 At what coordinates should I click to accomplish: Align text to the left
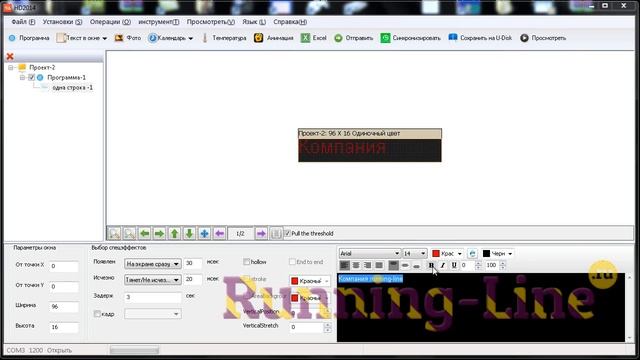click(344, 265)
